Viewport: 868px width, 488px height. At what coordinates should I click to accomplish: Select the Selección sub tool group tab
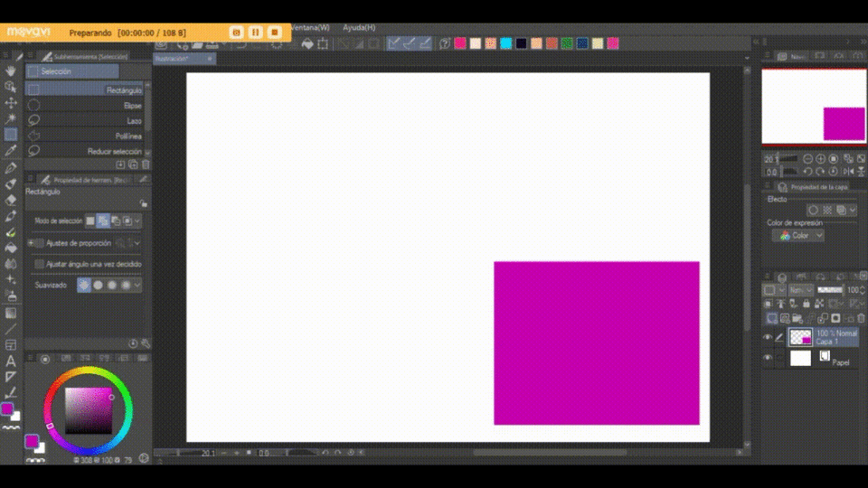click(72, 71)
